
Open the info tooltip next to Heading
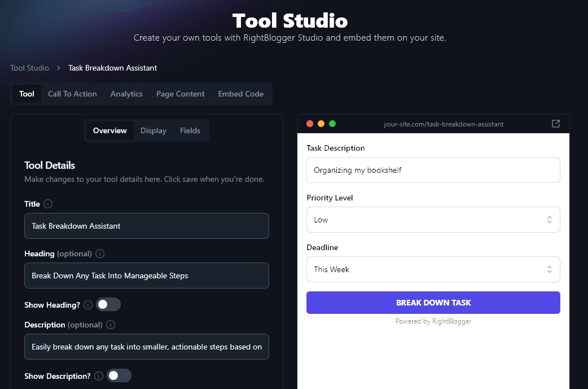point(100,253)
